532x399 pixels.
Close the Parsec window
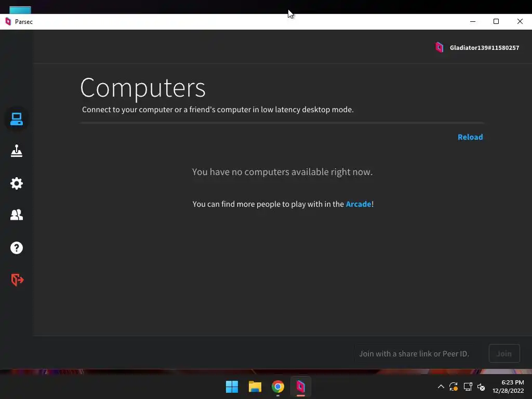click(520, 21)
